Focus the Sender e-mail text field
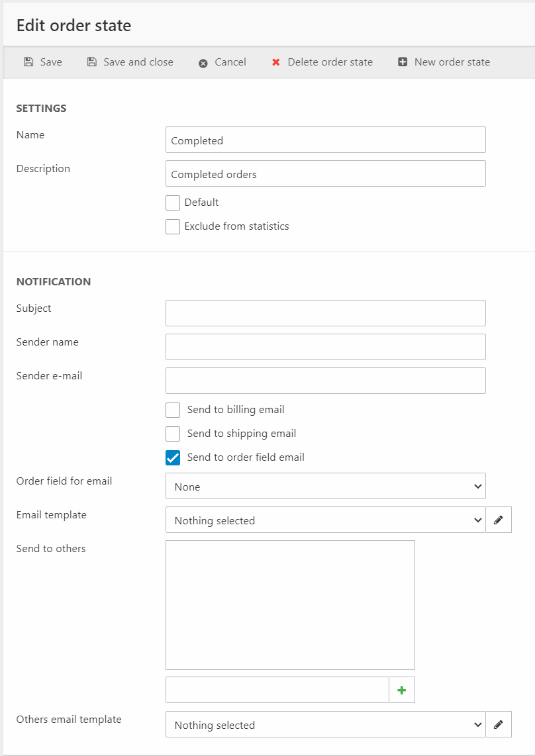This screenshot has width=535, height=756. tap(325, 381)
